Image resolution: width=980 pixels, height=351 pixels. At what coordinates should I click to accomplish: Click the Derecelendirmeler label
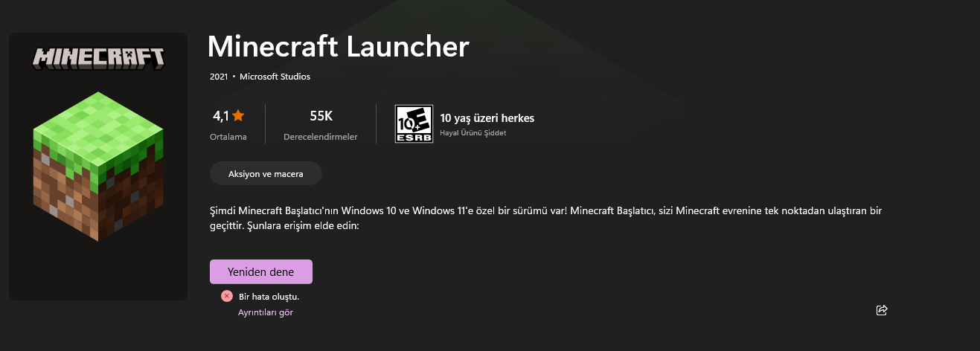[x=321, y=137]
